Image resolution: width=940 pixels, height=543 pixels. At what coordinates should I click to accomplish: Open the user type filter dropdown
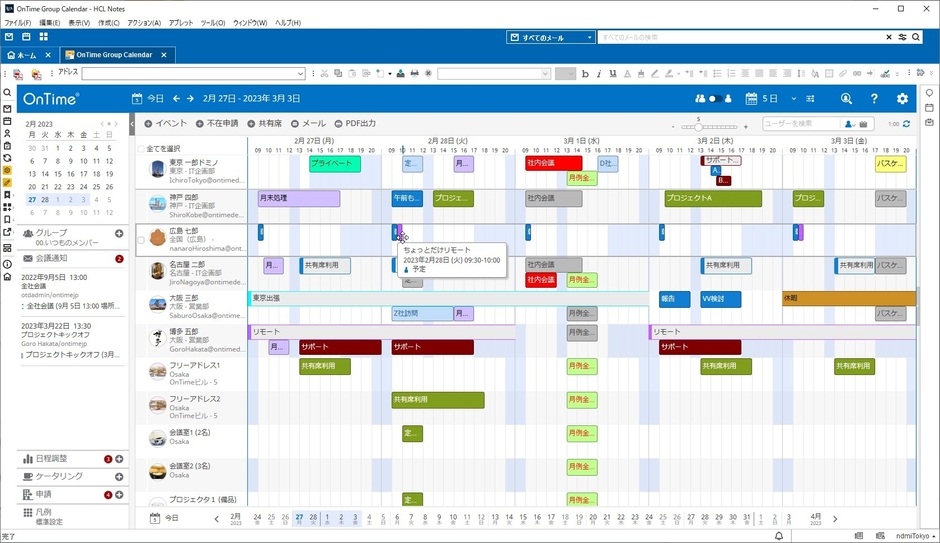(849, 124)
